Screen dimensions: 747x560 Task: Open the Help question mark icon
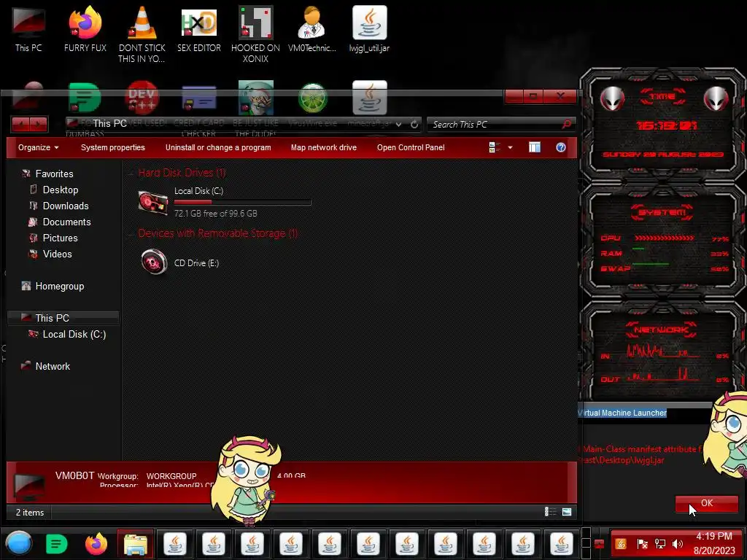[x=561, y=147]
